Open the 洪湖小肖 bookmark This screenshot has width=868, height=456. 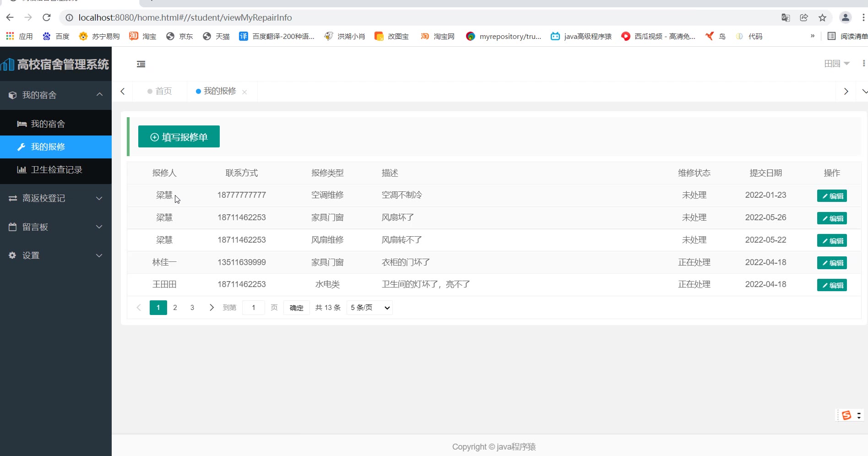pyautogui.click(x=344, y=36)
